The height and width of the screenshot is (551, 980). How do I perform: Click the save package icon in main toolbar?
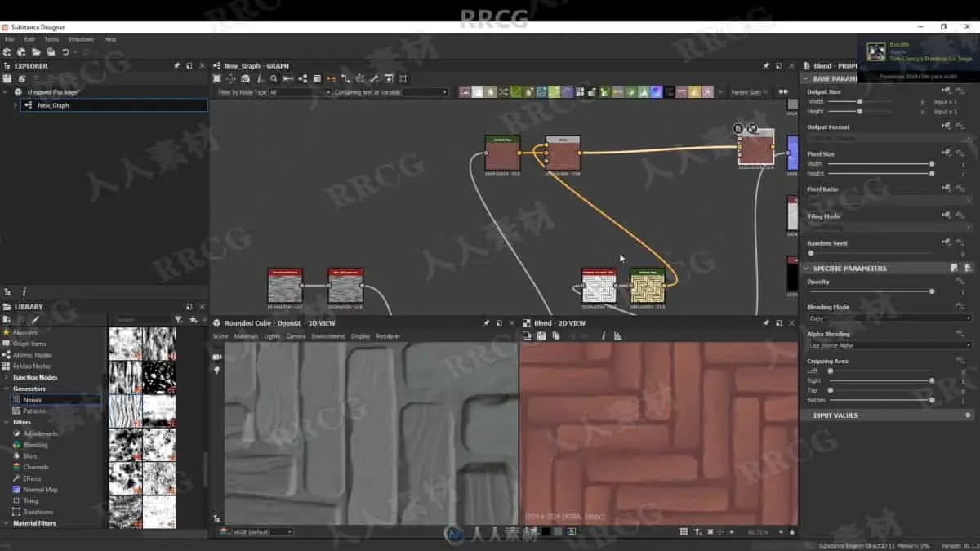click(x=50, y=52)
